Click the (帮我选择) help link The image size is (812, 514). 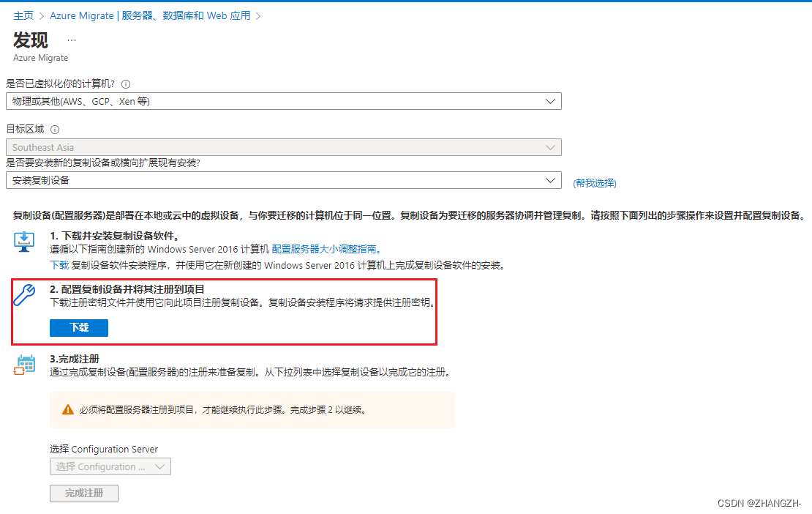(x=595, y=183)
